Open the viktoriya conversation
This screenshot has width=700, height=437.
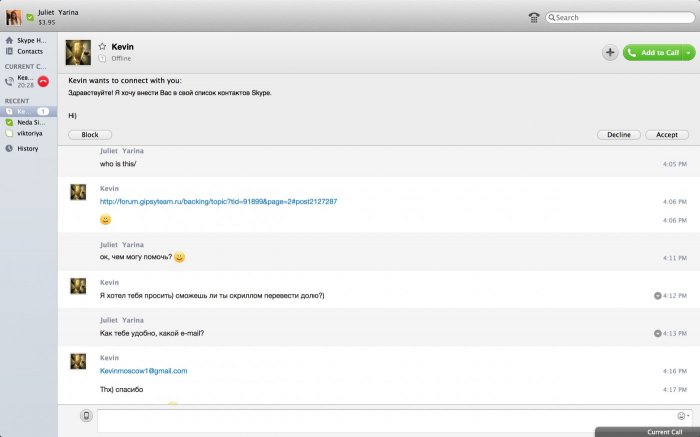pos(29,133)
